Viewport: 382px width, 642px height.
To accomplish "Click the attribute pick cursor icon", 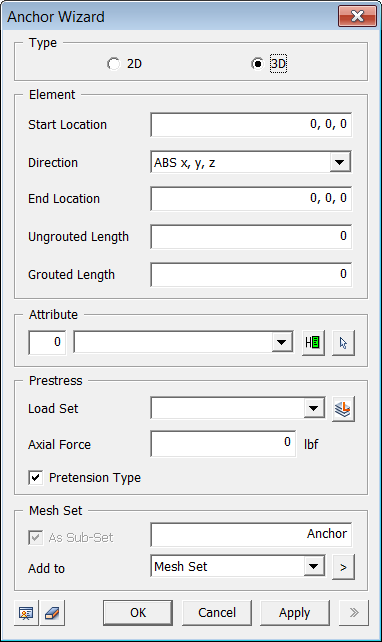I will (343, 343).
